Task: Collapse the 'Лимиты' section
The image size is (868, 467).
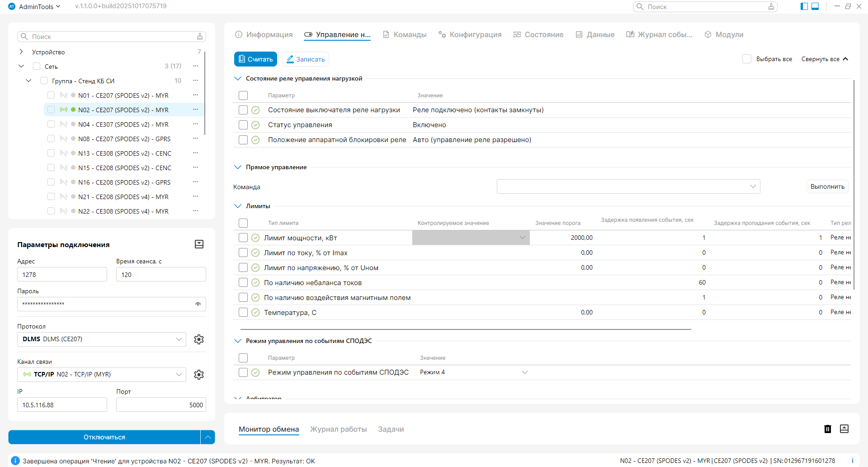Action: pos(238,206)
